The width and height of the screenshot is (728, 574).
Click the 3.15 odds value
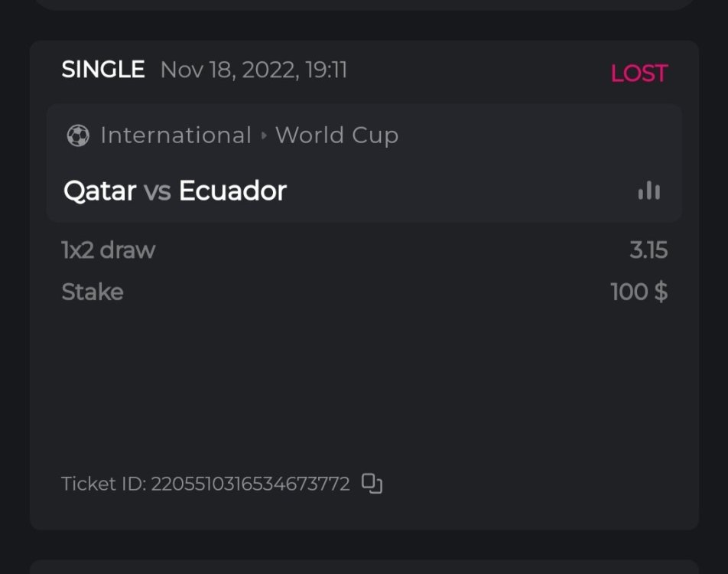pos(648,250)
